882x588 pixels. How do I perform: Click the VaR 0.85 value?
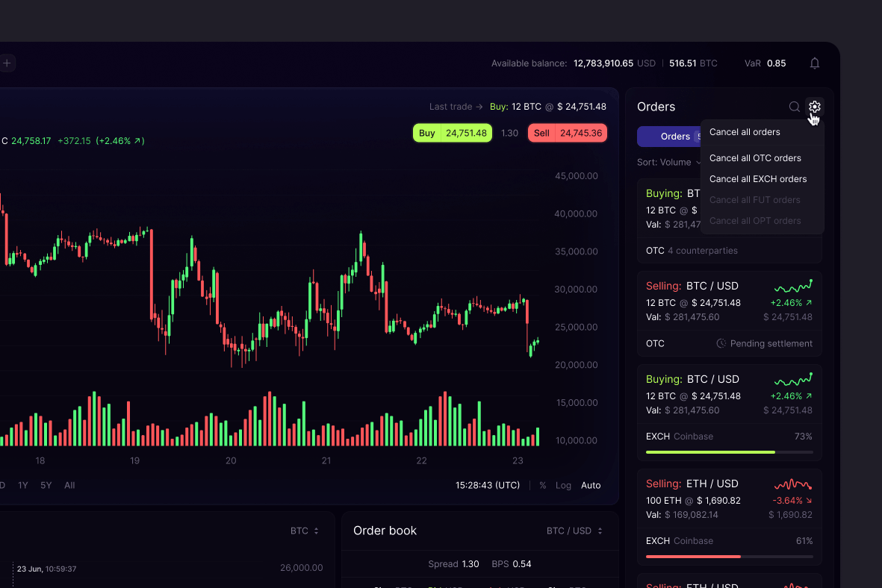765,63
